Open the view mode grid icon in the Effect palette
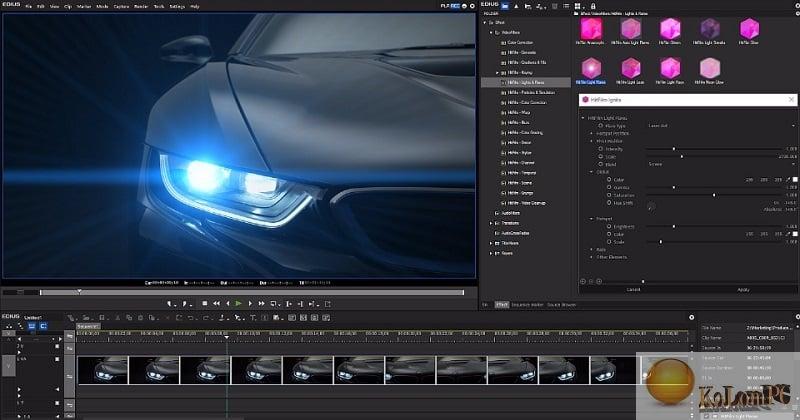 [578, 6]
